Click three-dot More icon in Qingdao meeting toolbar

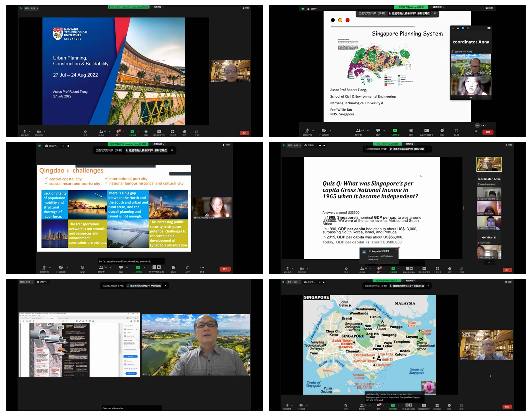point(202,268)
